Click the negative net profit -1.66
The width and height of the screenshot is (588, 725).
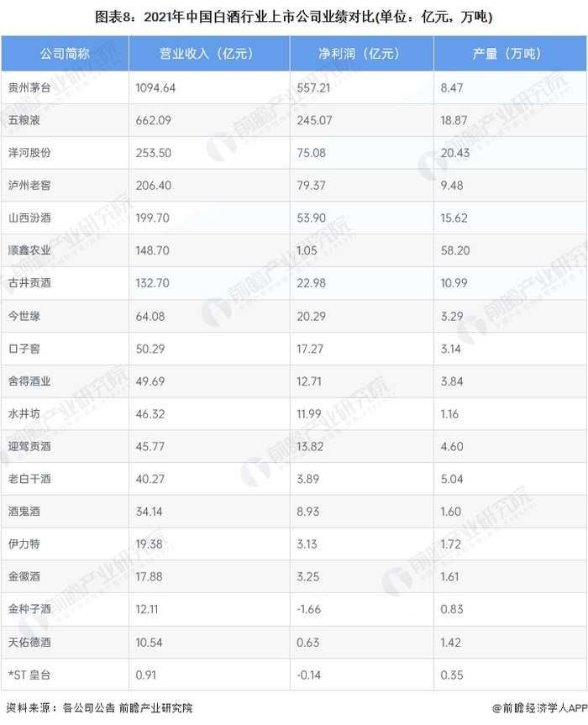click(x=309, y=609)
